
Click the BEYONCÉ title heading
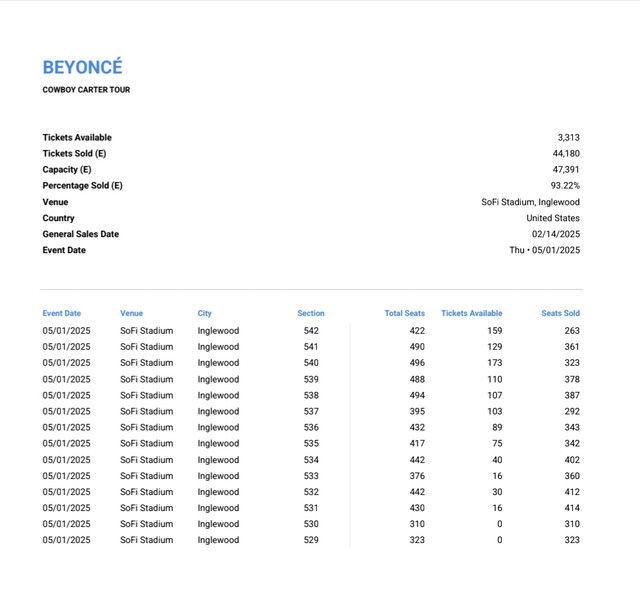click(x=82, y=67)
